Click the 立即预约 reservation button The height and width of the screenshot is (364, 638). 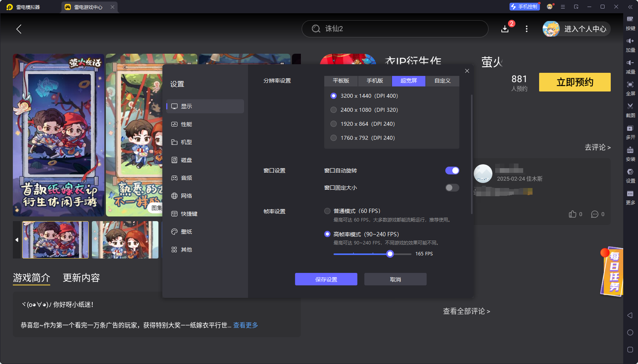(575, 82)
